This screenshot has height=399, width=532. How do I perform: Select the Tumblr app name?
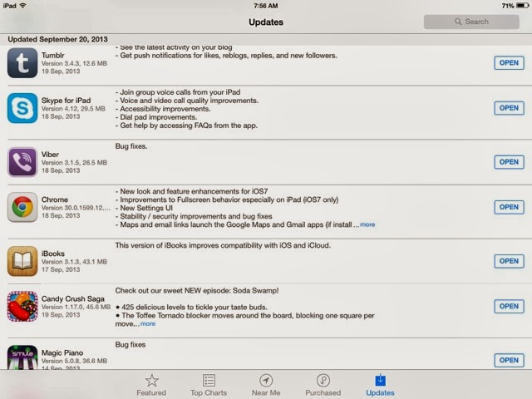[53, 56]
